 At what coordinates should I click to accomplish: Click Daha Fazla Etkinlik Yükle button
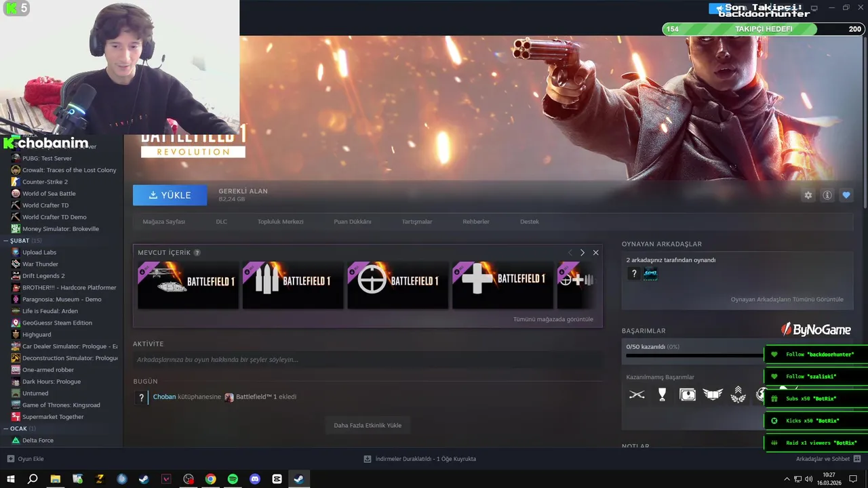click(x=368, y=426)
